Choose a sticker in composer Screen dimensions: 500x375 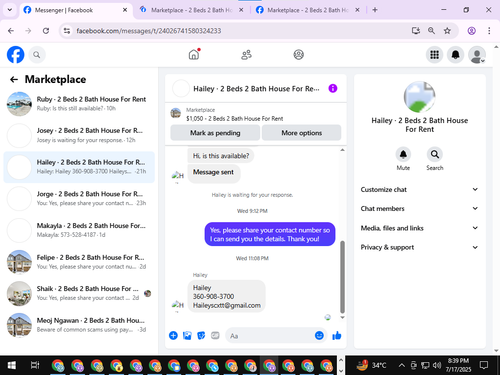click(201, 335)
